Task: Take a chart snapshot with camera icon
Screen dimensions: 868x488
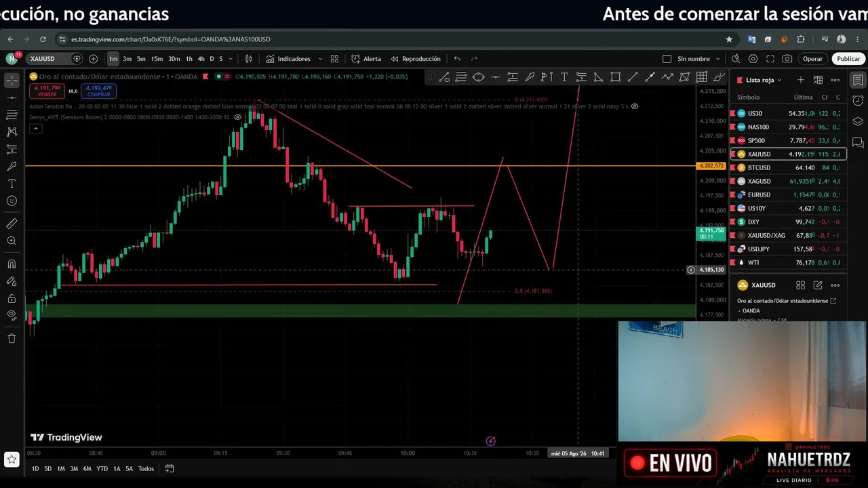Action: tap(787, 59)
